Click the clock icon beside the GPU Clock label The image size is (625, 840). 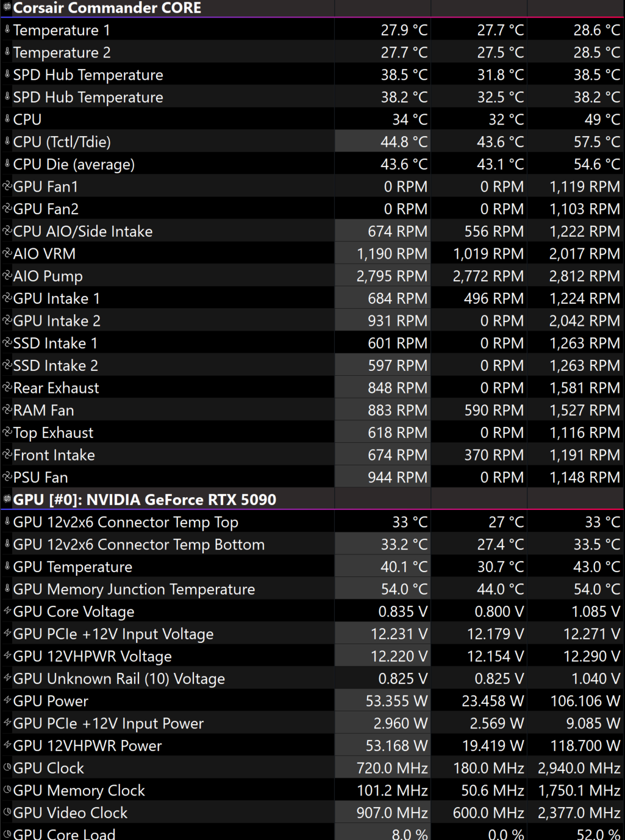pos(7,768)
